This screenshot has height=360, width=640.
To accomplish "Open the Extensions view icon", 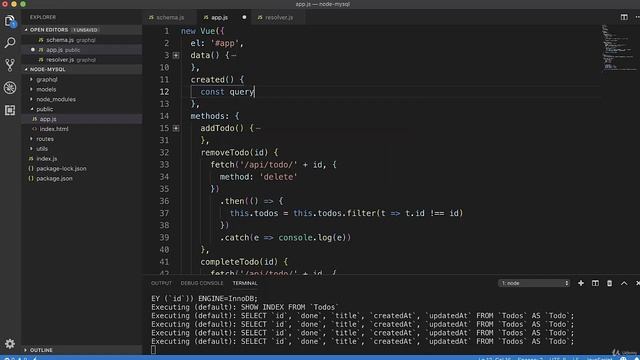I will (10, 110).
